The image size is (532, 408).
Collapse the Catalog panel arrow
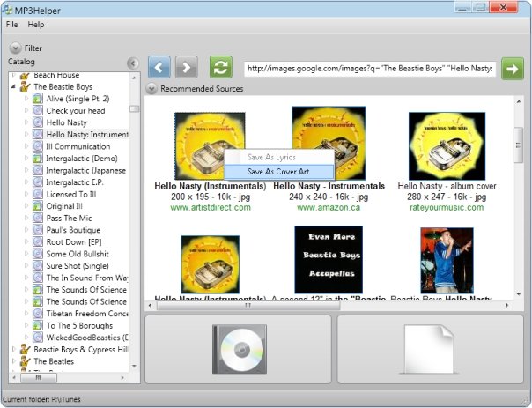(x=133, y=63)
